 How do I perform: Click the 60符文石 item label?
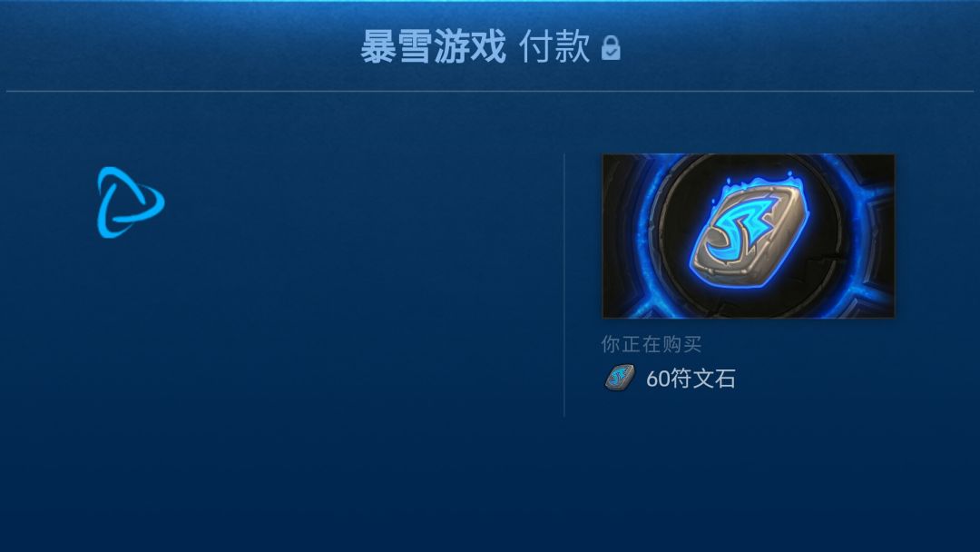pos(690,379)
